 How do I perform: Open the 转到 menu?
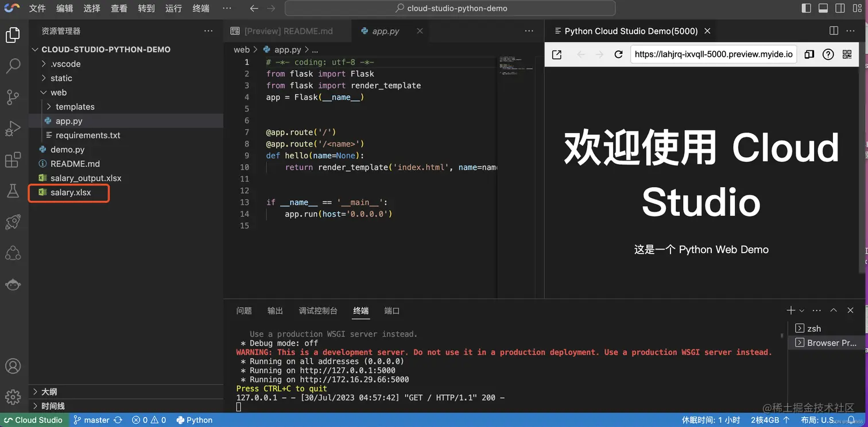[146, 8]
